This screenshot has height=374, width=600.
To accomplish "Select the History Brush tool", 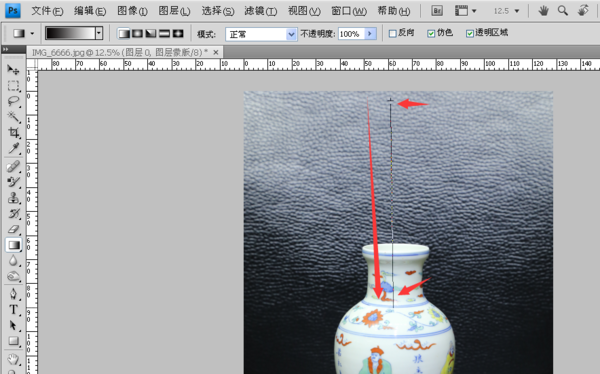I will [13, 213].
